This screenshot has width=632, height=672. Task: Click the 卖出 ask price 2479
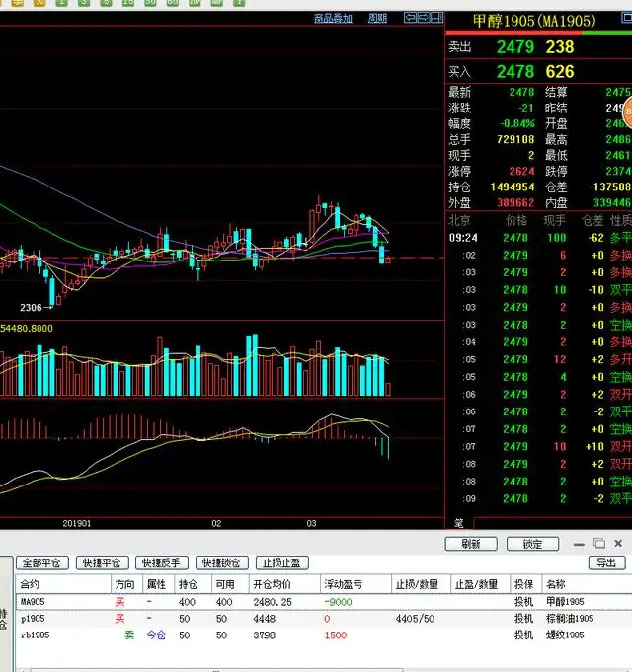[515, 47]
